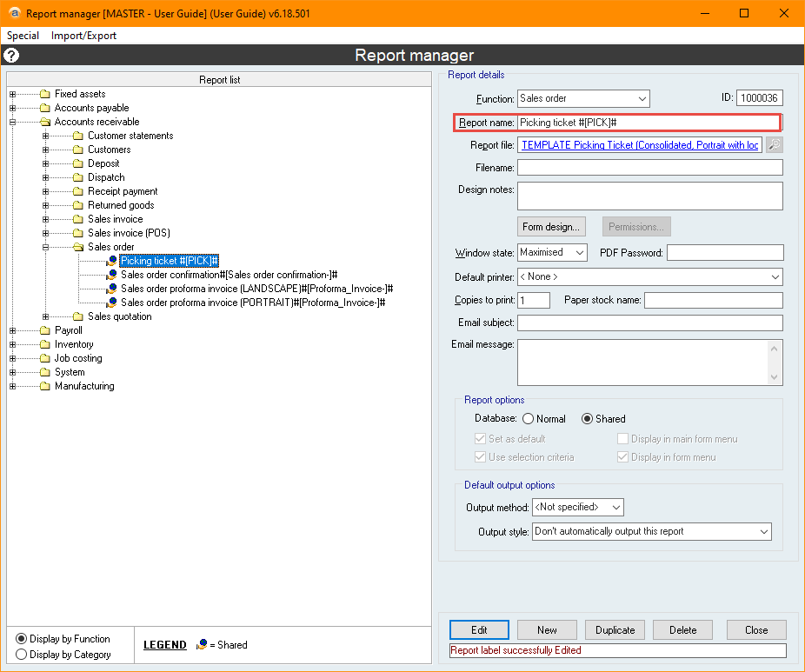Click the Duplicate button
Image resolution: width=805 pixels, height=672 pixels.
(x=615, y=630)
